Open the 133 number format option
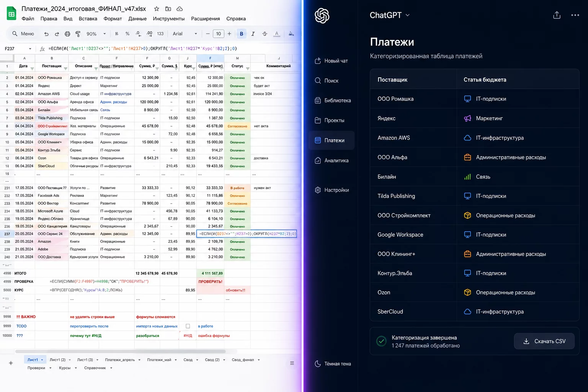The width and height of the screenshot is (588, 392). pos(160,34)
